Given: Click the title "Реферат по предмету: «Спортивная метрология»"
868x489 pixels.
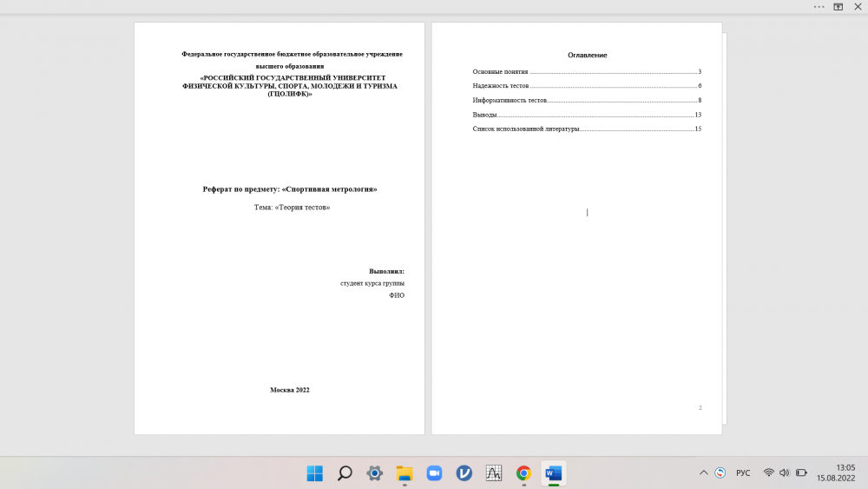Looking at the screenshot, I should point(290,188).
